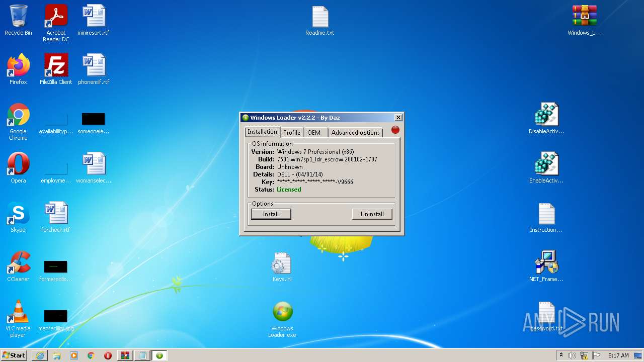Switch to Installation tab in Windows Loader
This screenshot has width=644, height=362.
pos(263,132)
